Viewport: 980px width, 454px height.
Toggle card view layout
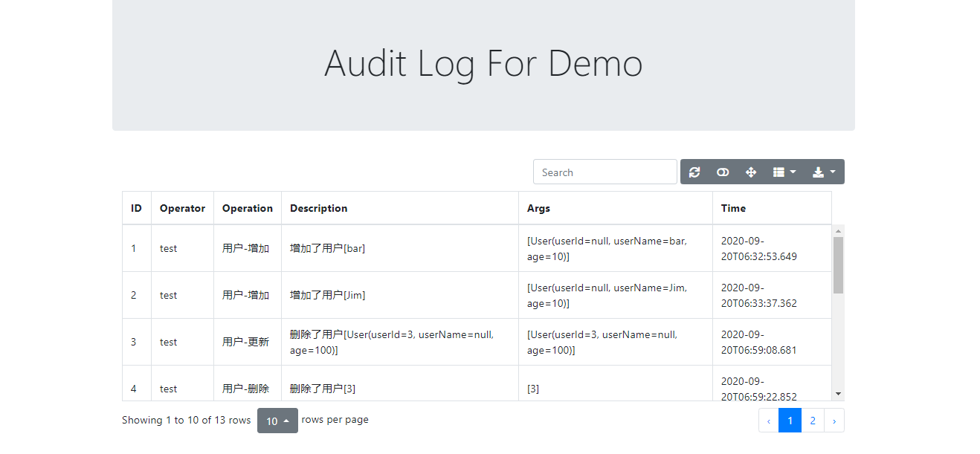tap(722, 172)
